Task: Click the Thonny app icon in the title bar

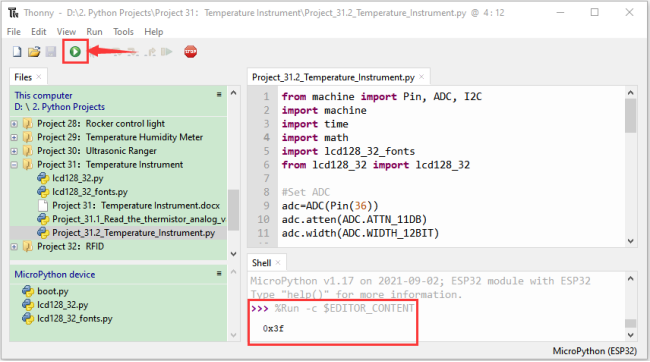Action: pos(13,13)
